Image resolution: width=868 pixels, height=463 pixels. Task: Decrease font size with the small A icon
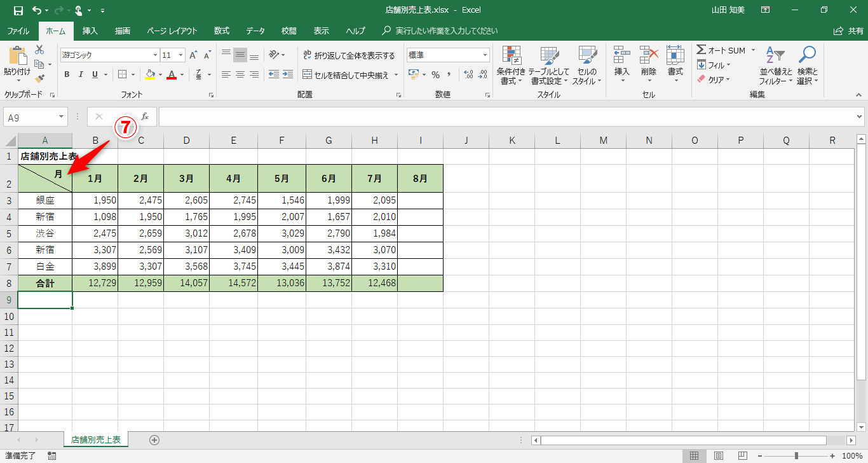coord(207,55)
